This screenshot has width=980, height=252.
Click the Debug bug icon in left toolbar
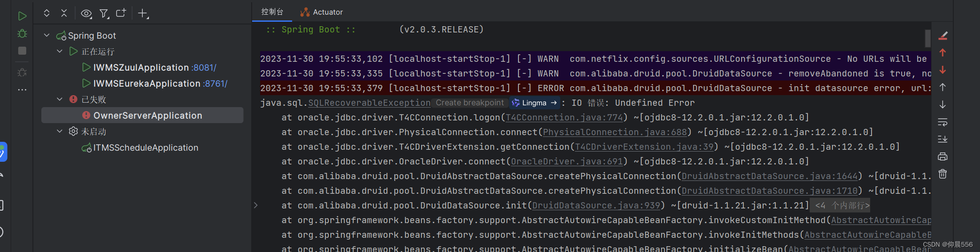pos(22,34)
